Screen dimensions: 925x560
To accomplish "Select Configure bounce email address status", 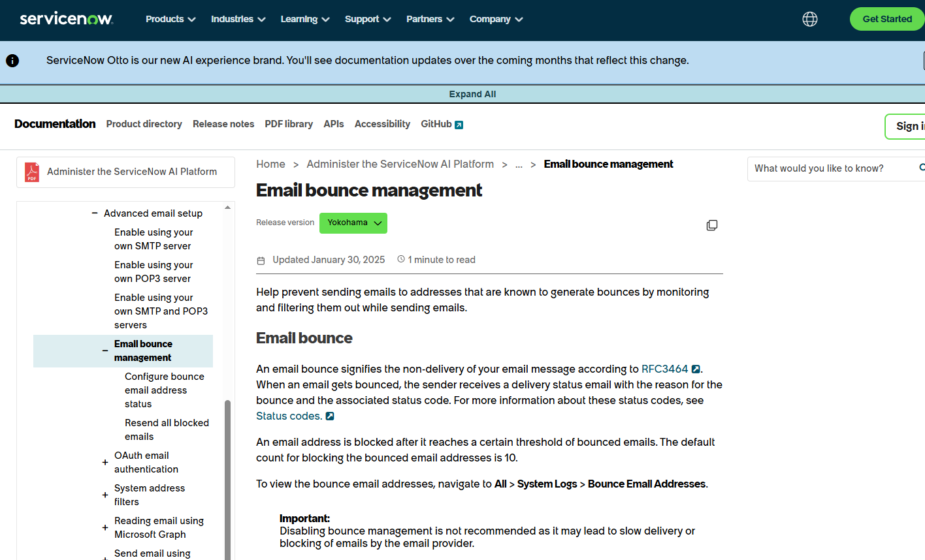I will (x=165, y=390).
